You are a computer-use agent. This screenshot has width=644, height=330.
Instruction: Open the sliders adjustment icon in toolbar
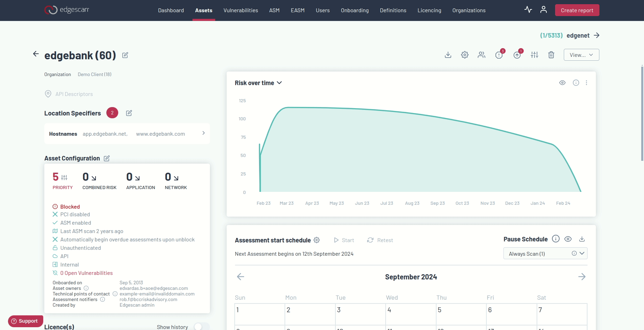point(535,55)
